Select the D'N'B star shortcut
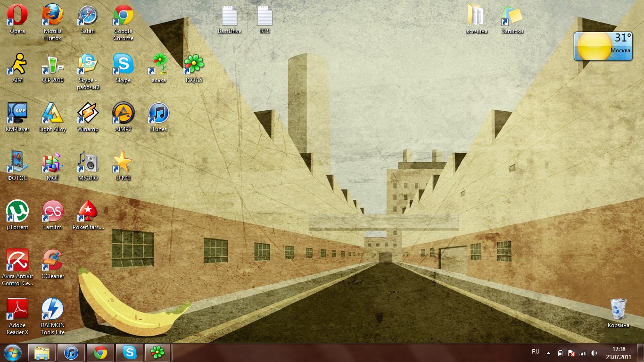The width and height of the screenshot is (644, 362). coord(123,166)
